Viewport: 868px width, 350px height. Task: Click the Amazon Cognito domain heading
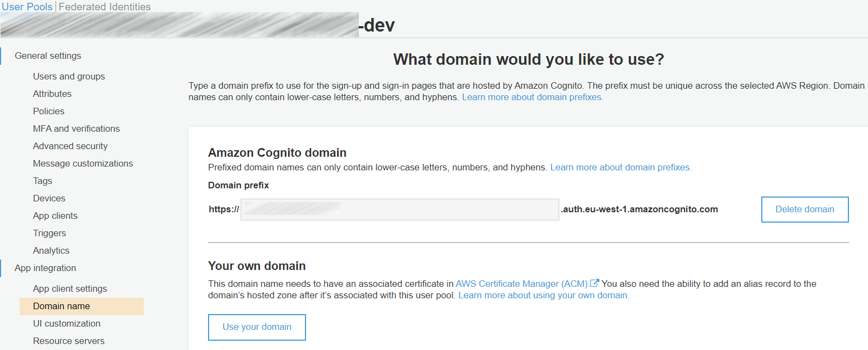277,152
